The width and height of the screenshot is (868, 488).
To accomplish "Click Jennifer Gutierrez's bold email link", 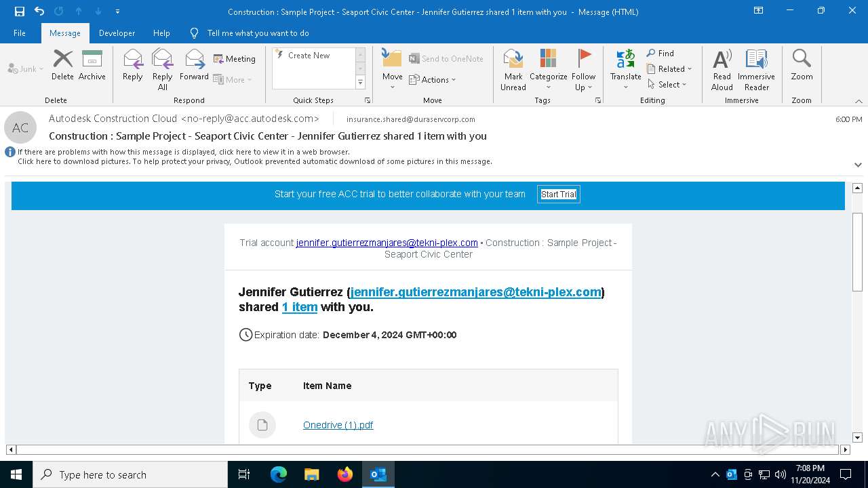I will coord(476,292).
